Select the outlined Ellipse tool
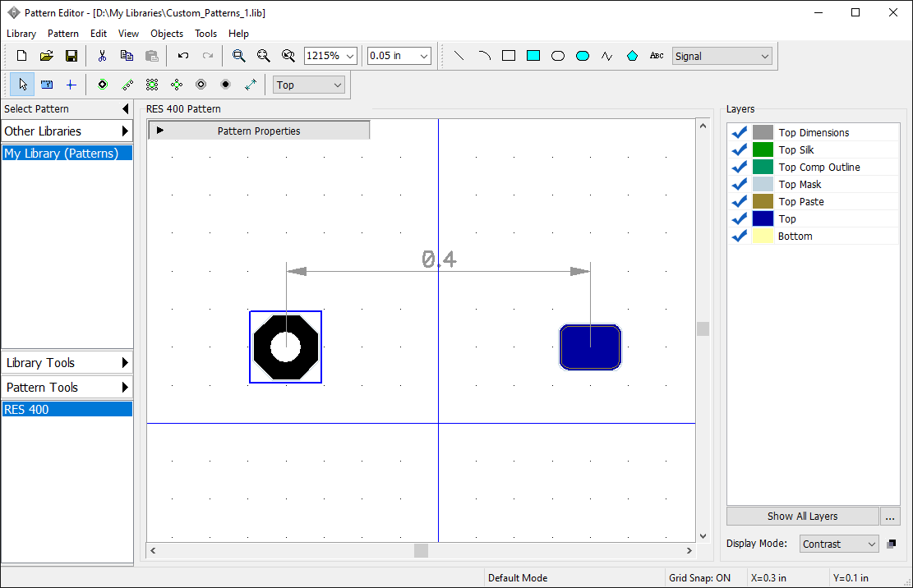 (x=558, y=56)
